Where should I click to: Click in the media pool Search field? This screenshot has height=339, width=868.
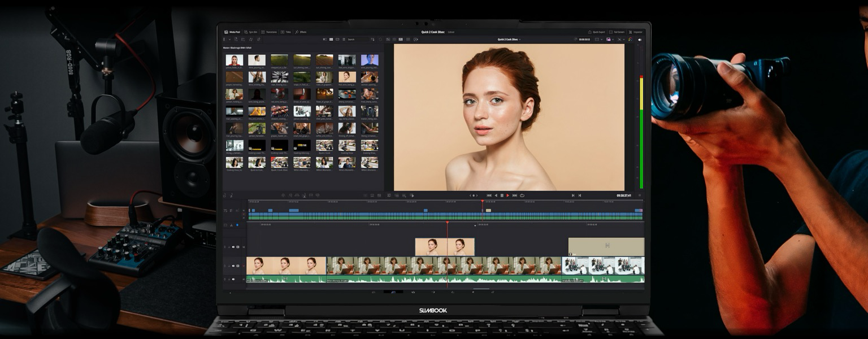click(358, 40)
